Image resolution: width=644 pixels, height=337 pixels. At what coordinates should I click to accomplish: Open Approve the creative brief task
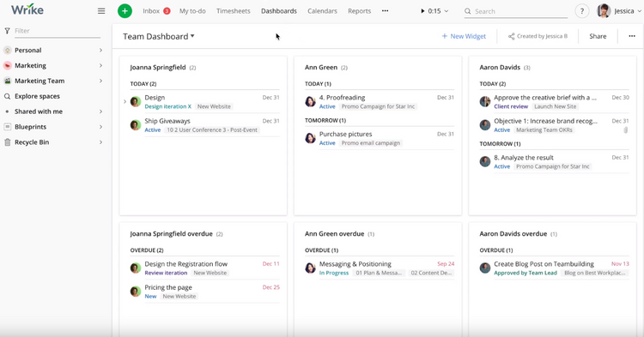545,98
